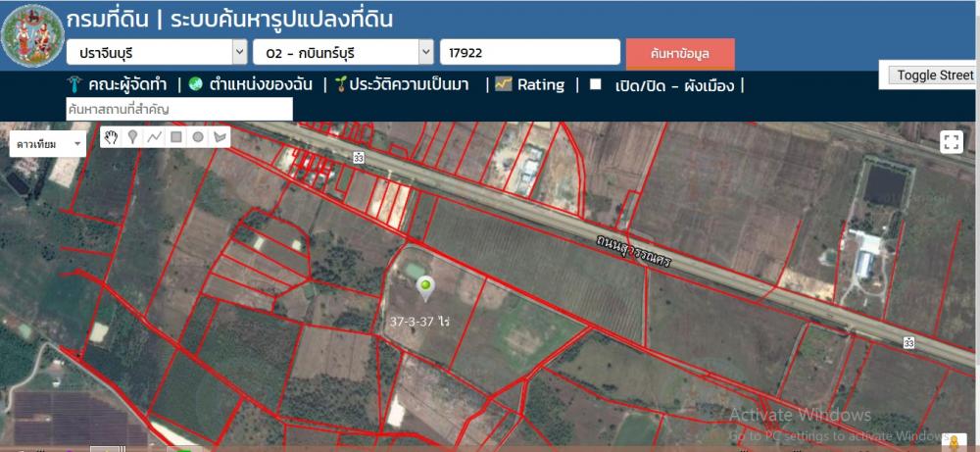
Task: Open the ตำแหน่งของฉัน menu item
Action: click(251, 84)
